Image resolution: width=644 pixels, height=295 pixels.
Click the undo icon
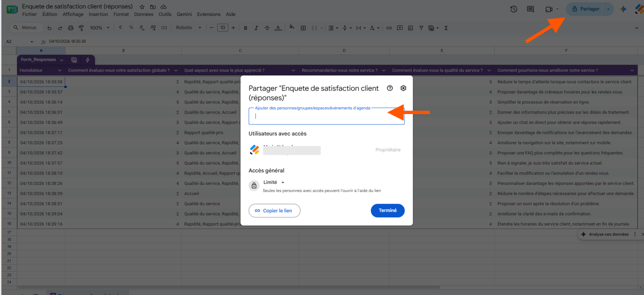[x=49, y=28]
